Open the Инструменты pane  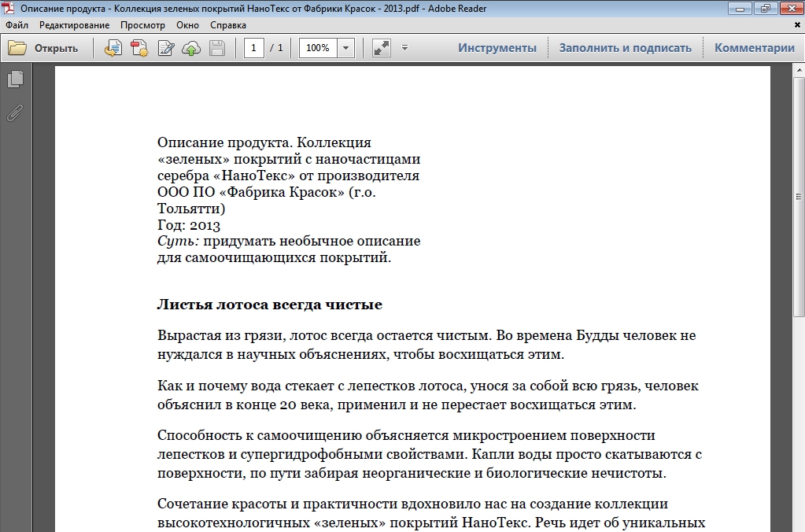497,48
